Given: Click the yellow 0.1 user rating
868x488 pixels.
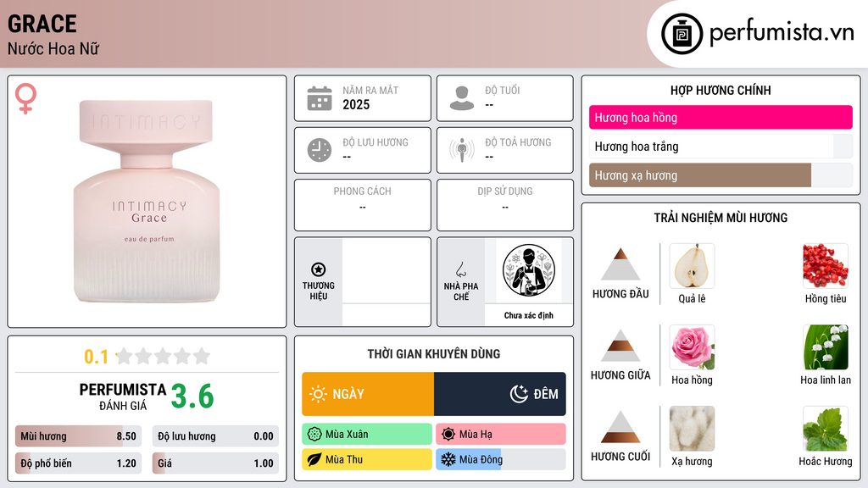Looking at the screenshot, I should [x=96, y=357].
